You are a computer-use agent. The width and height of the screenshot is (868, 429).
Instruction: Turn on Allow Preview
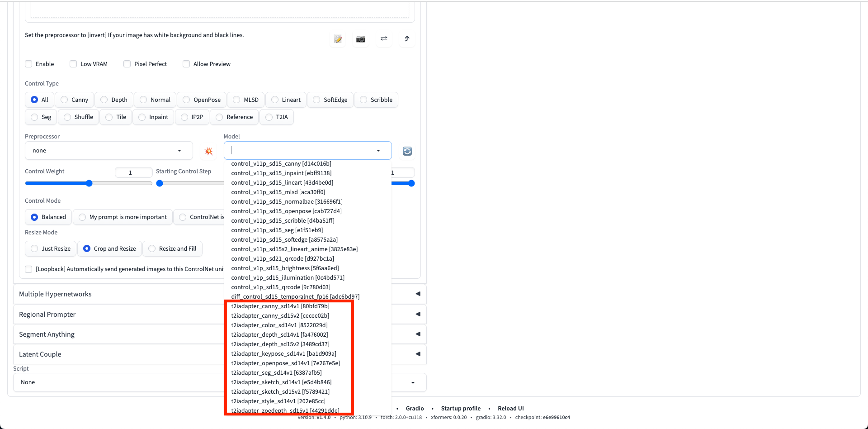click(x=186, y=64)
